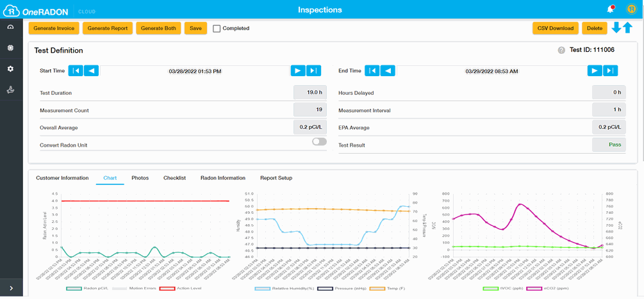
Task: Go to the Radon Information tab
Action: coord(223,178)
